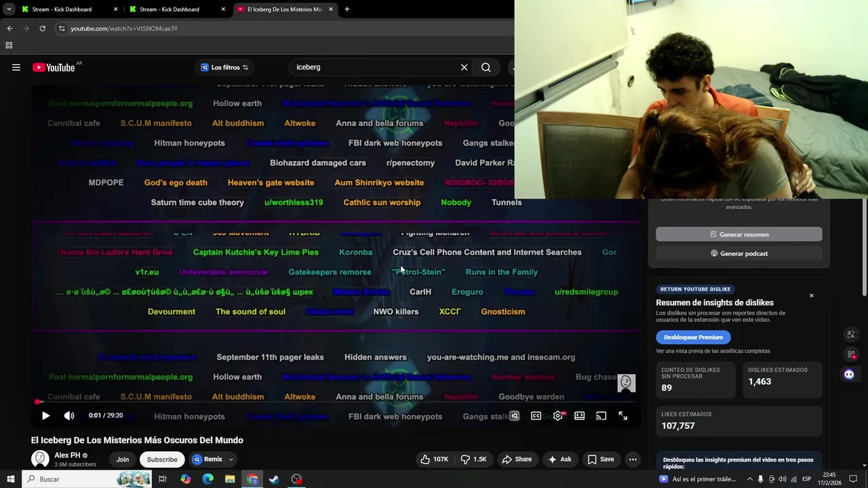Open the tray volume control

(x=783, y=479)
